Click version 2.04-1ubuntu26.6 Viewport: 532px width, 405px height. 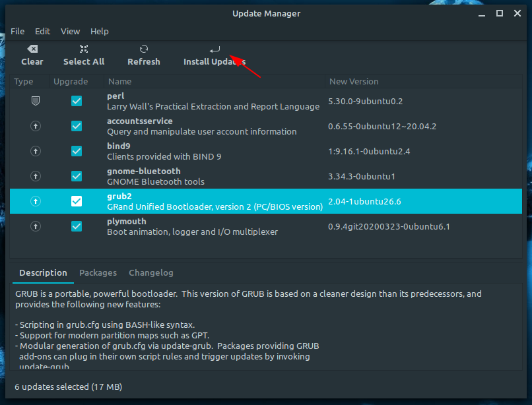364,201
